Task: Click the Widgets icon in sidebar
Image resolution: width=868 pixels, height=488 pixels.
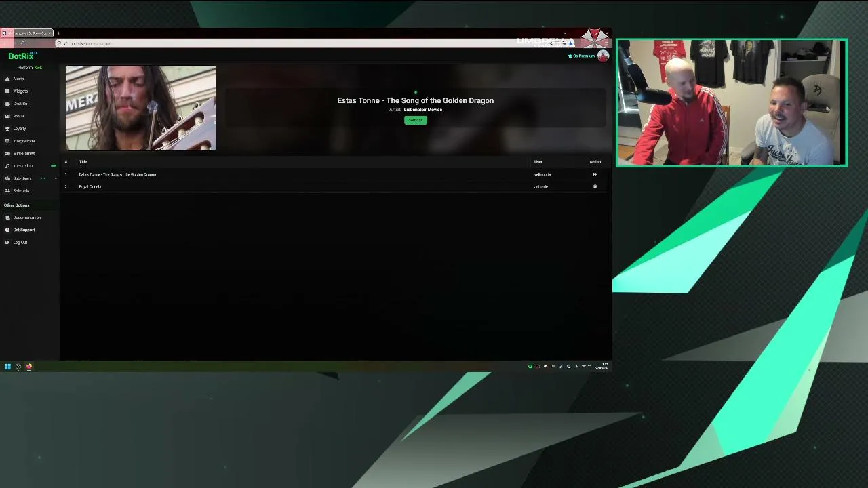Action: 7,91
